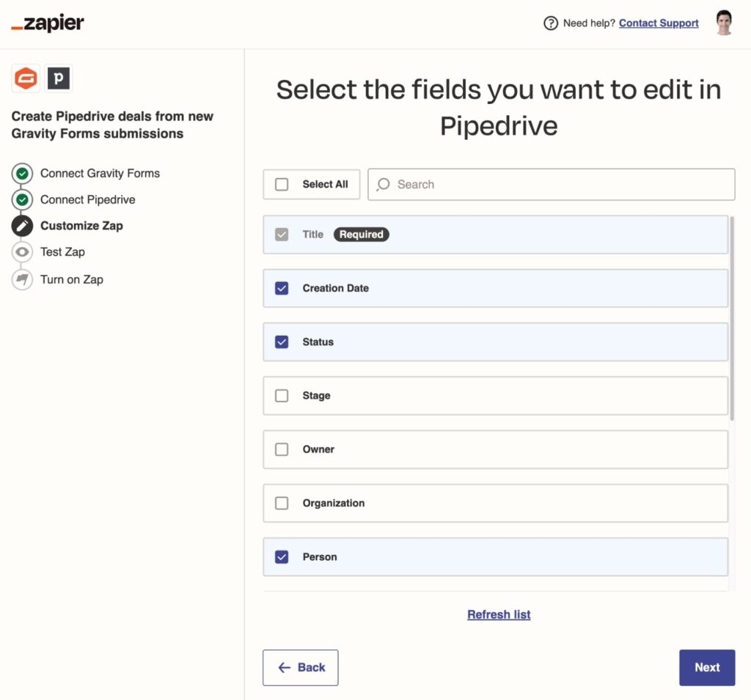
Task: Click the pencil icon beside Customize Zap
Action: click(22, 226)
